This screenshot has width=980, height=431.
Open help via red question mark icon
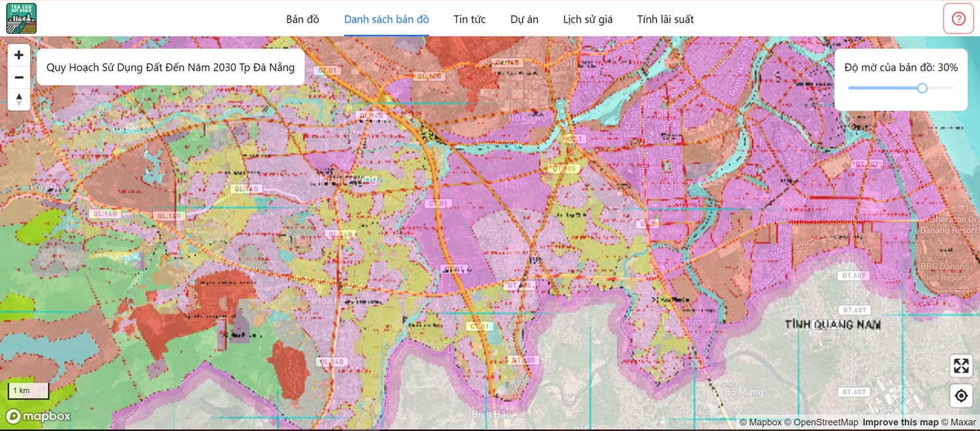958,19
